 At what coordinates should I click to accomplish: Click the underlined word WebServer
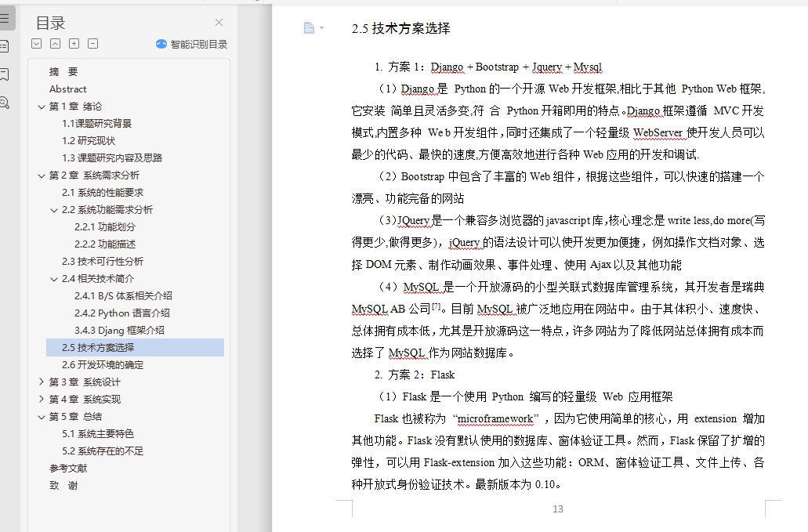(x=658, y=133)
